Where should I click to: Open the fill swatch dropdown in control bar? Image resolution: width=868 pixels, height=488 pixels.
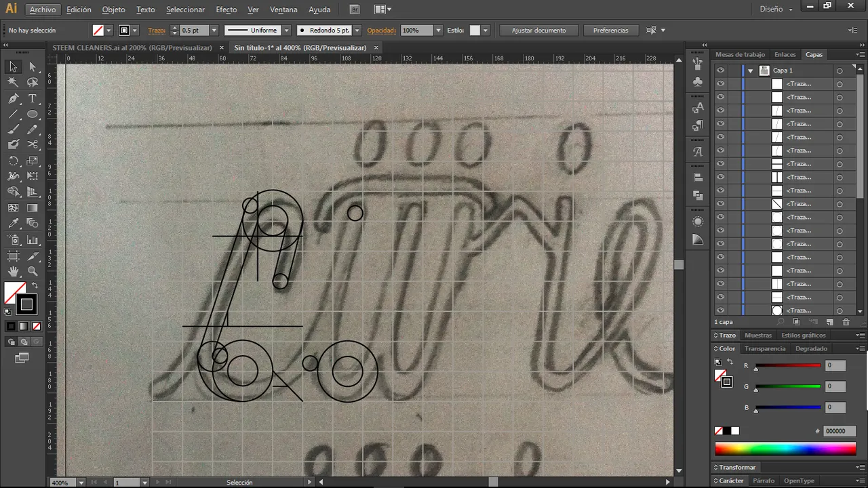click(108, 30)
